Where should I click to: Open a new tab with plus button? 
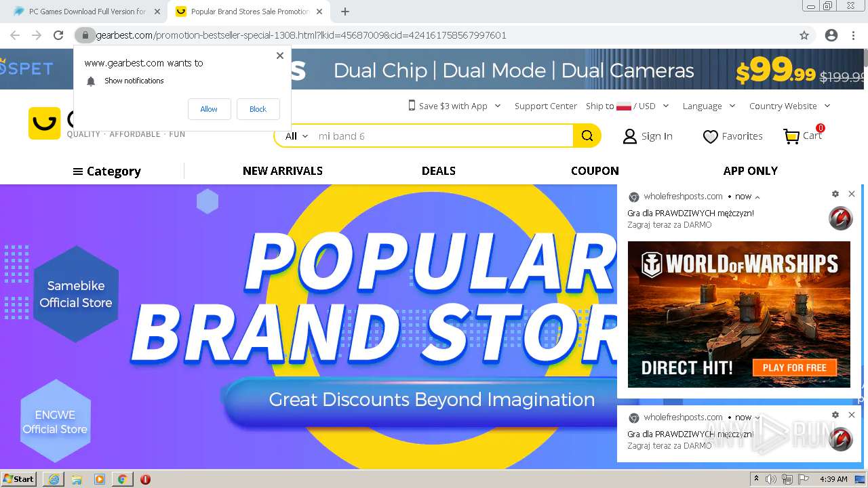coord(345,12)
